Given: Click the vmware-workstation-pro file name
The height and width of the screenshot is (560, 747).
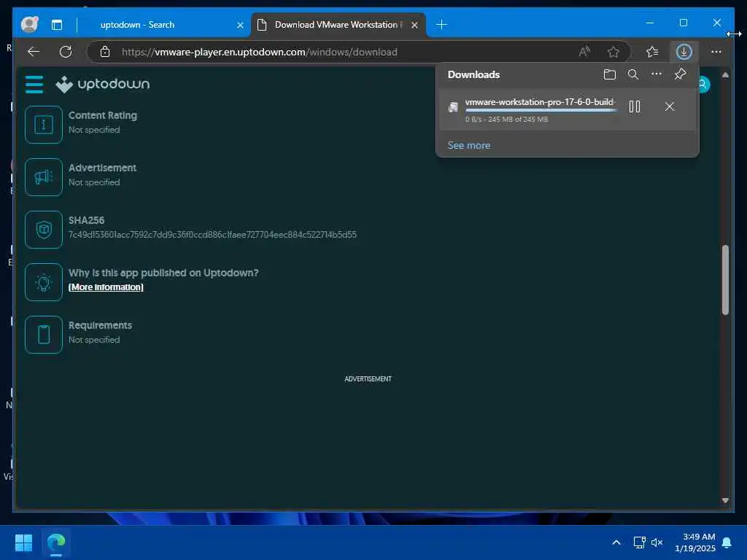Looking at the screenshot, I should pos(540,102).
